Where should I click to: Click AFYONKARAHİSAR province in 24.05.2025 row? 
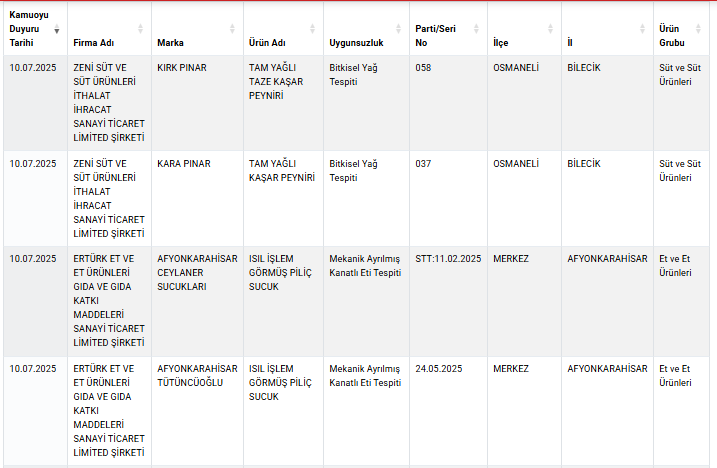coord(607,369)
